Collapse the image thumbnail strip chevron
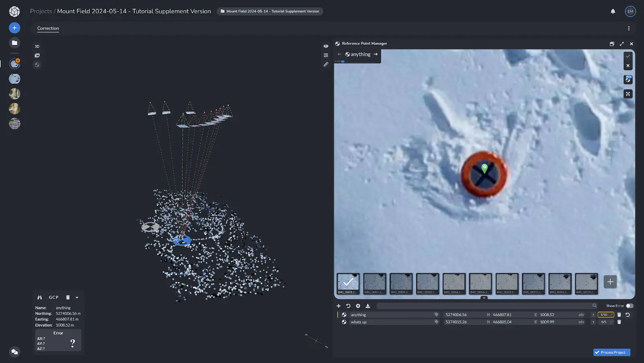Image resolution: width=644 pixels, height=363 pixels. click(x=484, y=298)
